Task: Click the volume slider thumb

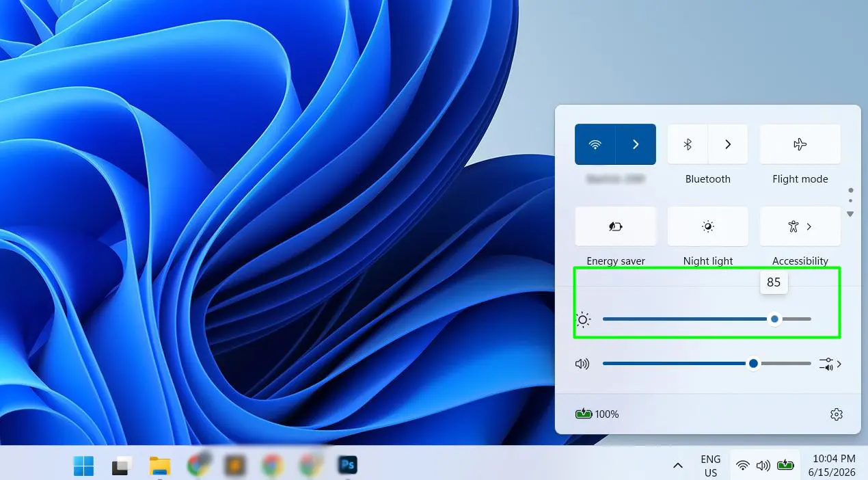Action: pos(753,364)
